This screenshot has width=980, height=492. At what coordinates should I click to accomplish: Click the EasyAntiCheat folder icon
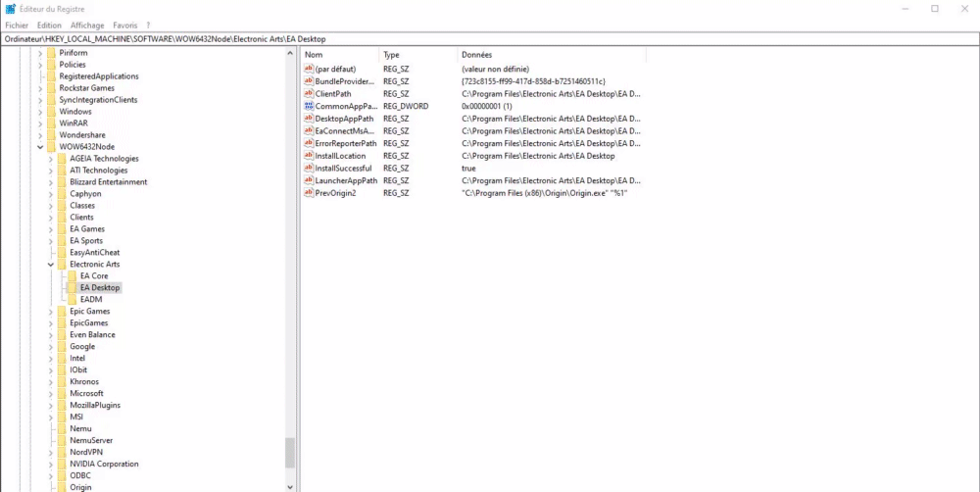(61, 253)
